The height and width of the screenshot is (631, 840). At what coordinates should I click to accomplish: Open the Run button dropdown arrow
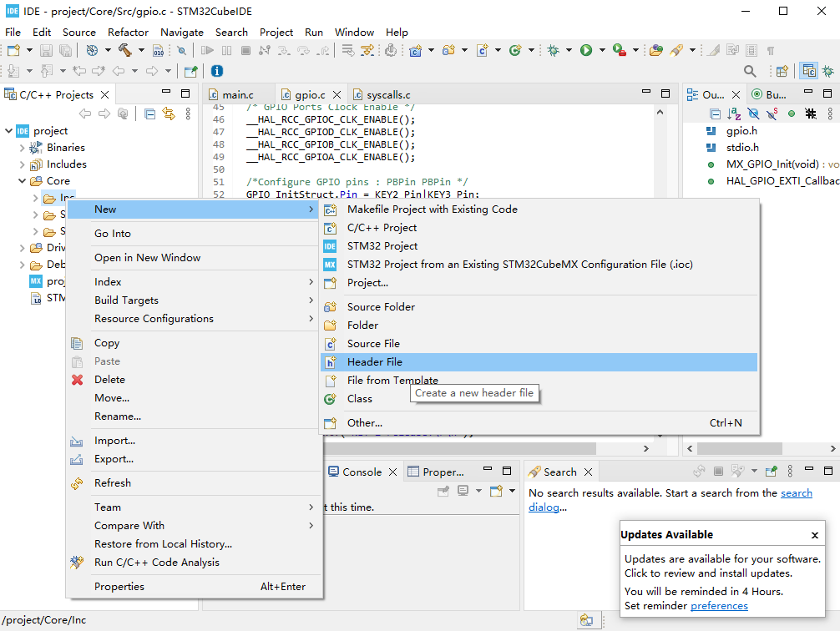602,50
